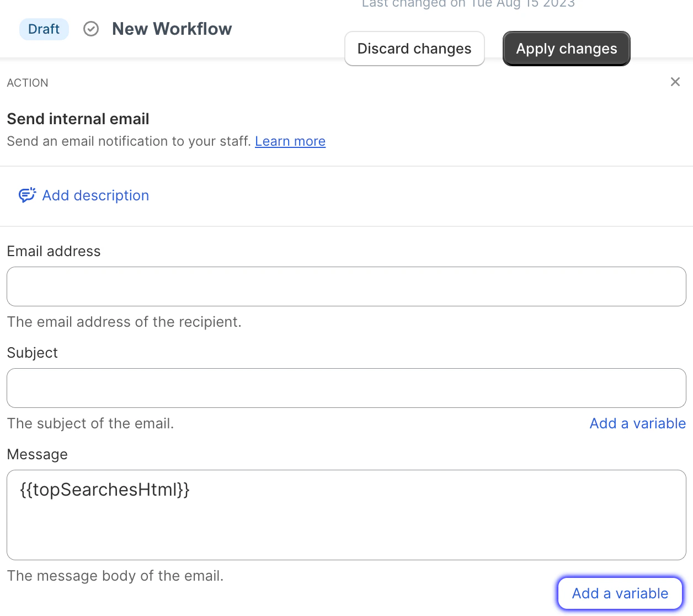Select the topSearchesHtml variable in Message
The image size is (693, 616).
point(105,489)
